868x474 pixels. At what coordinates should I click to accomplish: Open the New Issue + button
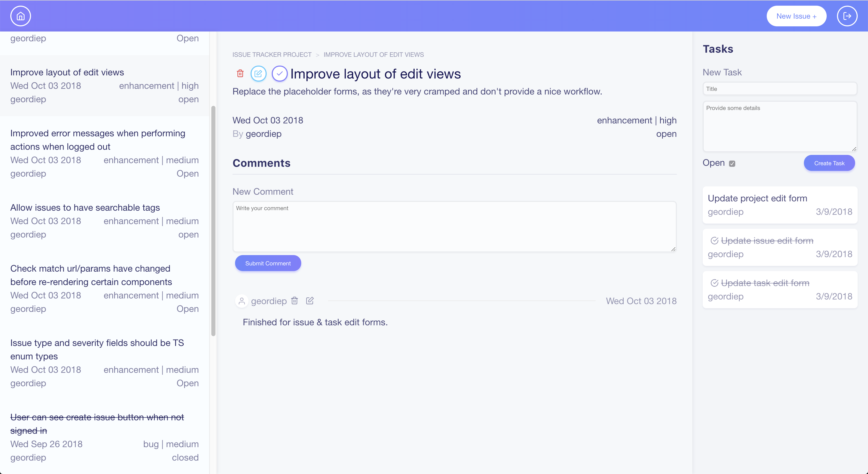[x=796, y=16]
